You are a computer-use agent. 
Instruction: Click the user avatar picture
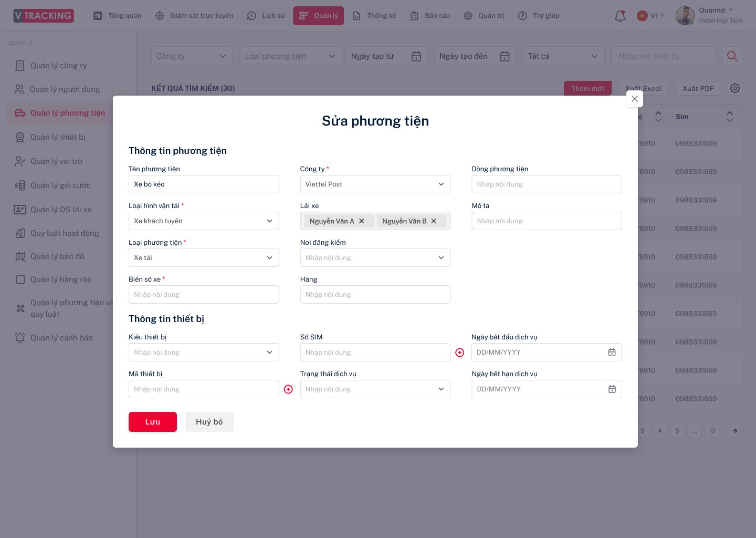[685, 16]
